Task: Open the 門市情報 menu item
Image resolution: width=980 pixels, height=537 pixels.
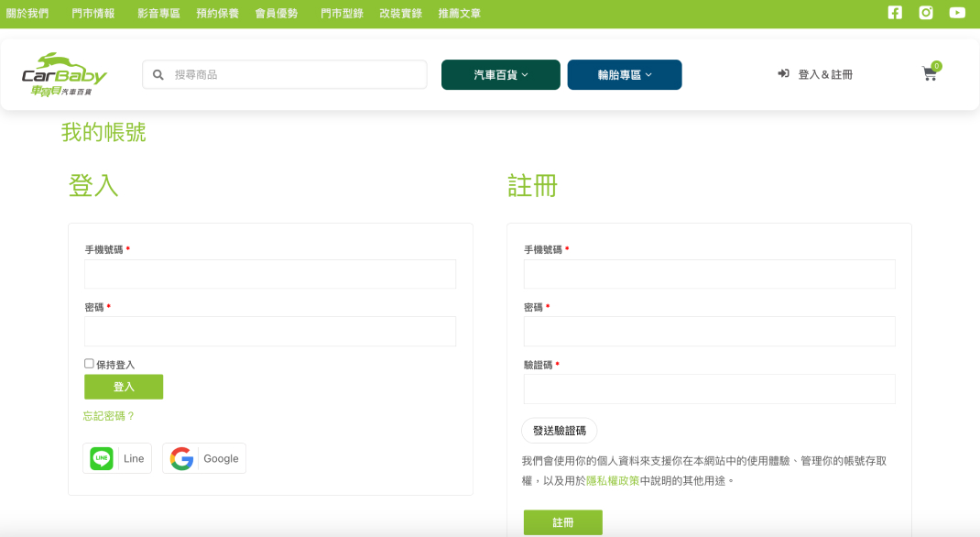Action: pos(93,13)
